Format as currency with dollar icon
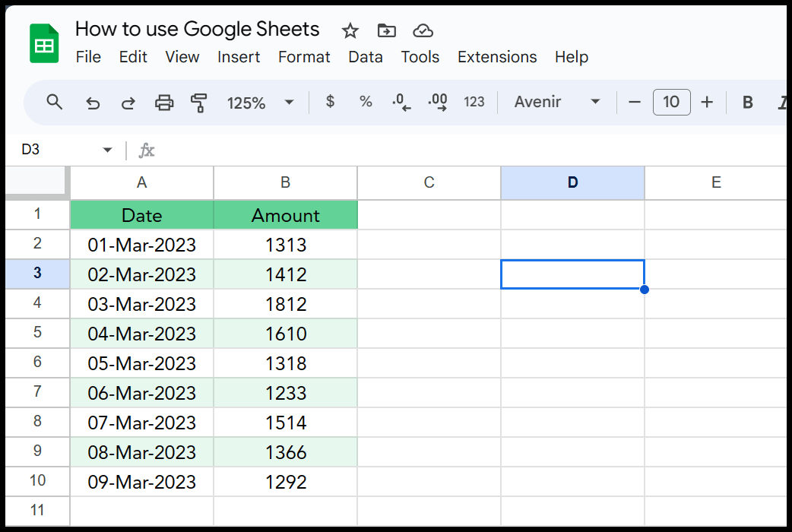 click(x=330, y=102)
